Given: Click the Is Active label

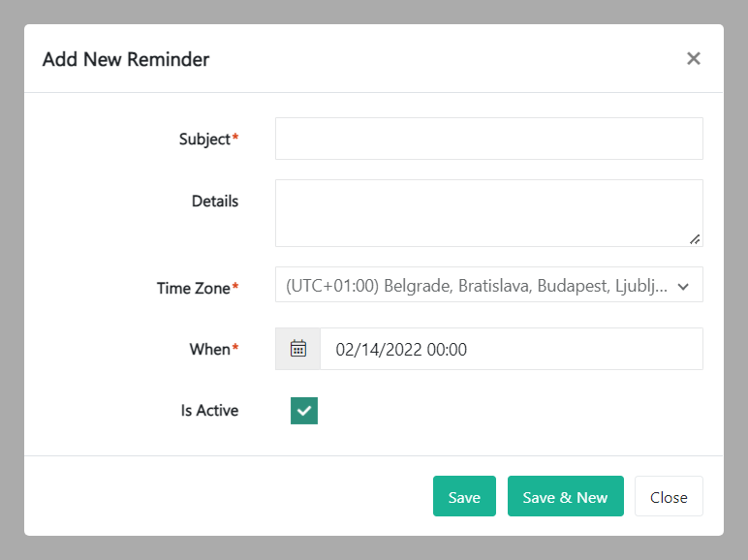Looking at the screenshot, I should pos(209,411).
